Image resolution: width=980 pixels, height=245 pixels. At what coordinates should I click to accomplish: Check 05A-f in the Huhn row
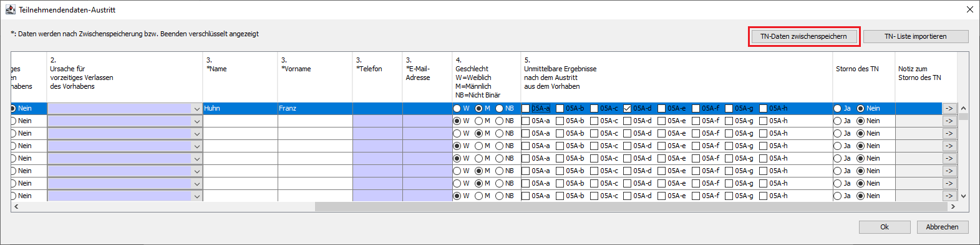click(x=696, y=109)
